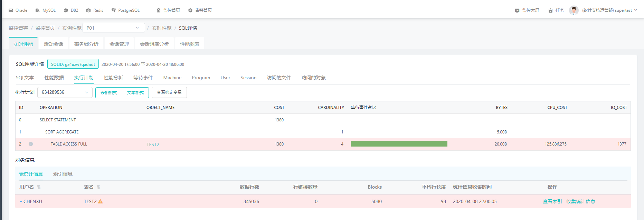Click the 监控首页 dashboard icon

click(x=159, y=10)
